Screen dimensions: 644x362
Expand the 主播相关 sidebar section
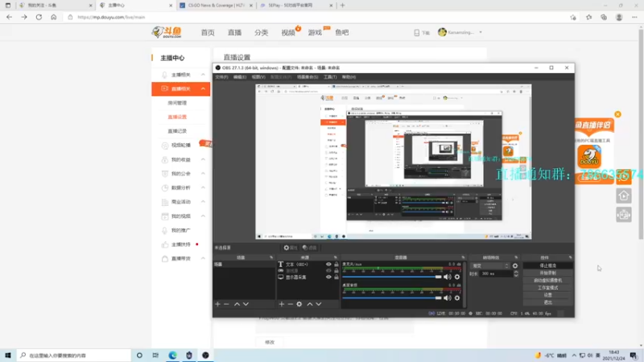(203, 75)
